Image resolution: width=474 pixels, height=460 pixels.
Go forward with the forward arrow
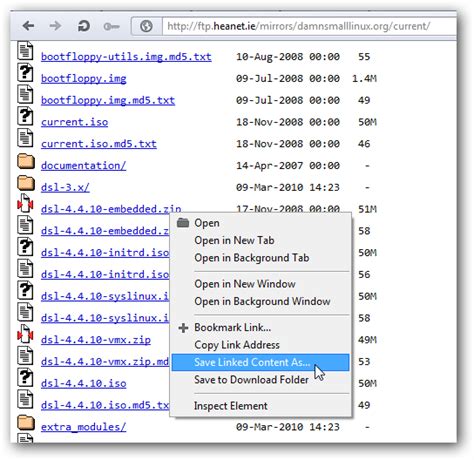click(55, 26)
